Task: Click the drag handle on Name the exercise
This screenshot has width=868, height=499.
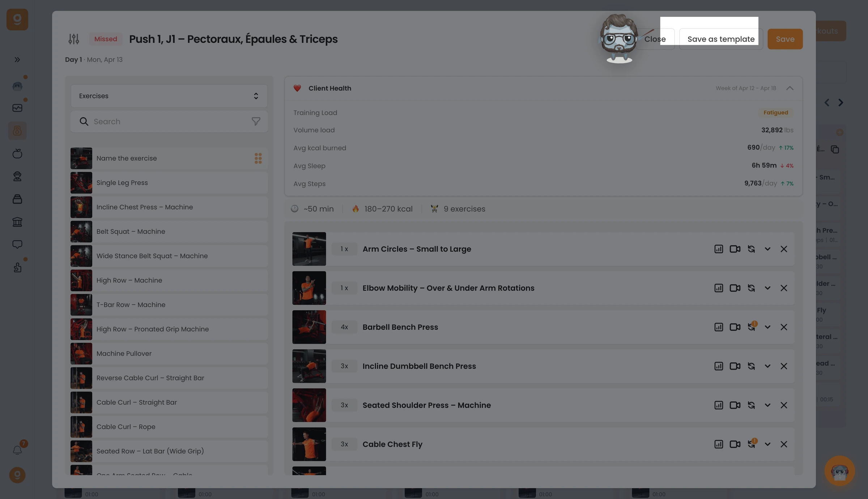Action: click(x=258, y=158)
